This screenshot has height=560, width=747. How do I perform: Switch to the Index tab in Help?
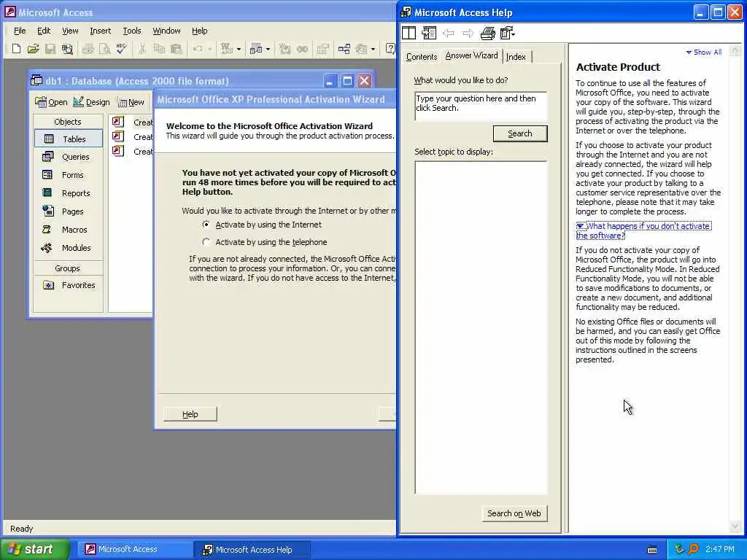(x=516, y=57)
